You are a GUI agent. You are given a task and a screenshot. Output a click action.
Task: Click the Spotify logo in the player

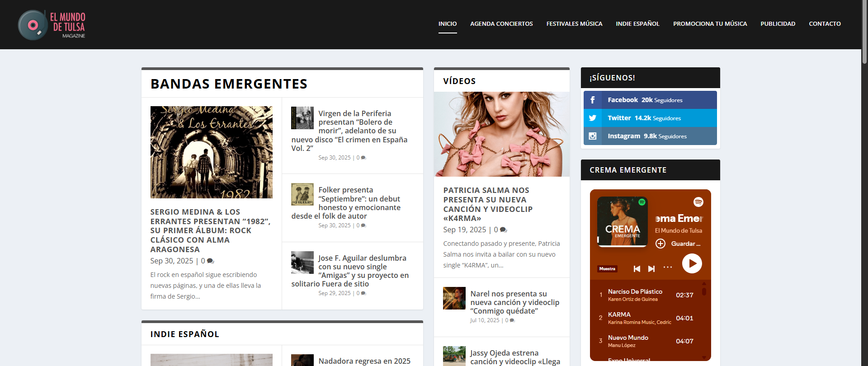(x=698, y=202)
